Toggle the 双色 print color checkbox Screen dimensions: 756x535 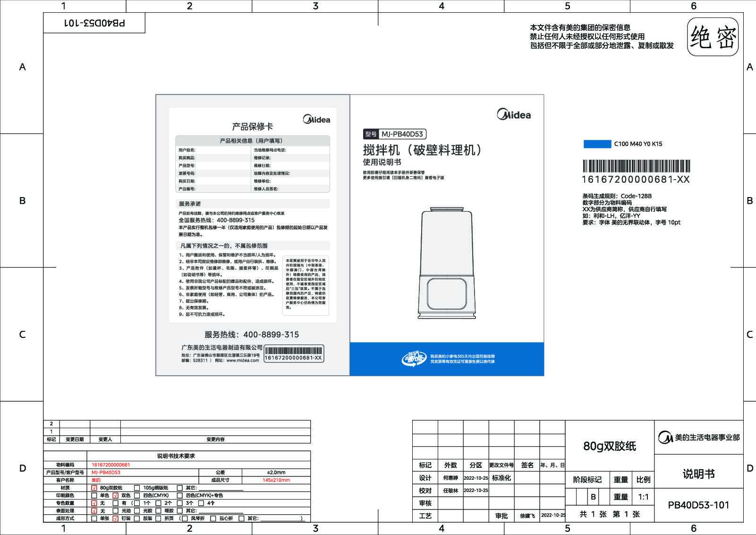pos(115,495)
